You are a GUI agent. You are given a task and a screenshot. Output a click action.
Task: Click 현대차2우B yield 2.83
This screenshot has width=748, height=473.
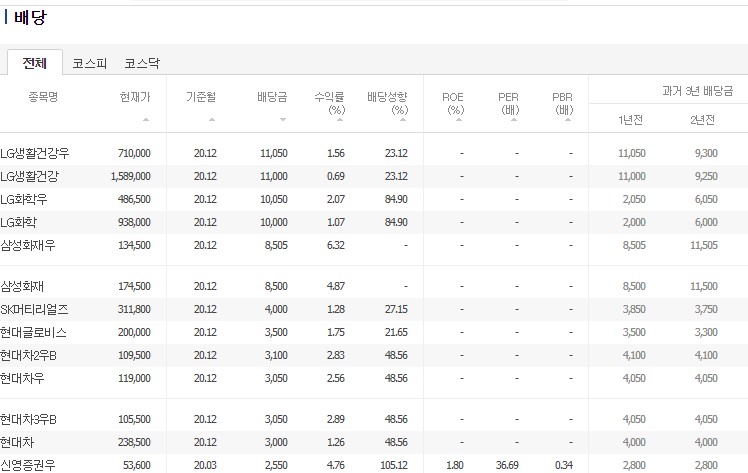pyautogui.click(x=336, y=355)
